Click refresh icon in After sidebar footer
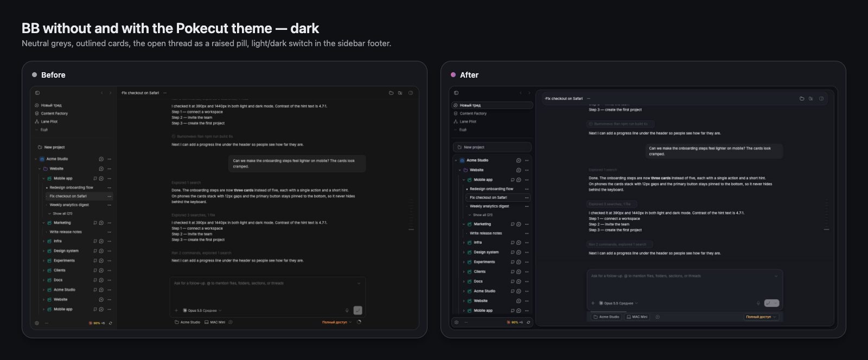Screen dimensions: 868x360 [528, 322]
